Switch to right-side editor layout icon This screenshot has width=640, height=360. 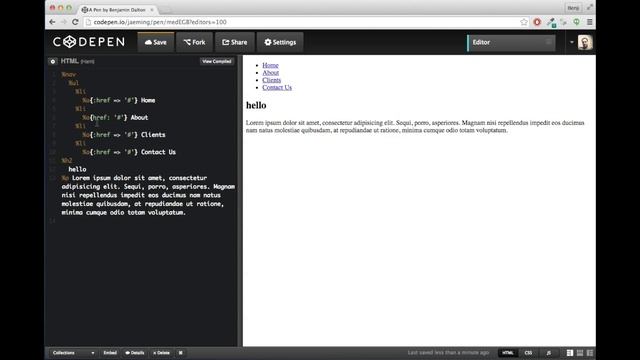point(590,353)
